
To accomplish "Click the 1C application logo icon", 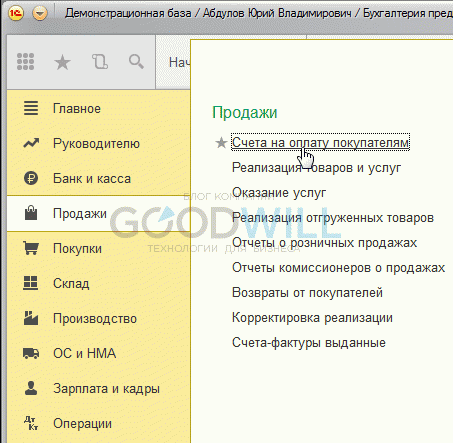I will click(x=16, y=13).
